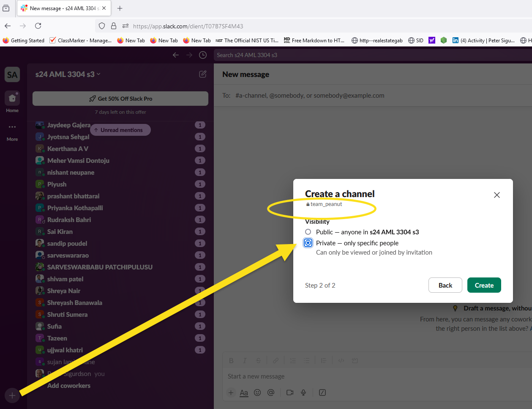The image size is (532, 409).
Task: Click Get 50% Off Slack Pro
Action: pos(120,99)
